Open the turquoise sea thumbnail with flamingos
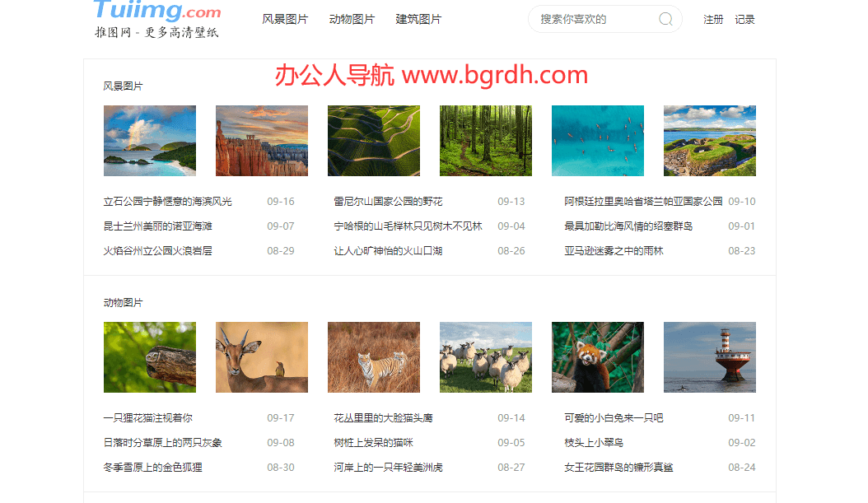 (597, 140)
